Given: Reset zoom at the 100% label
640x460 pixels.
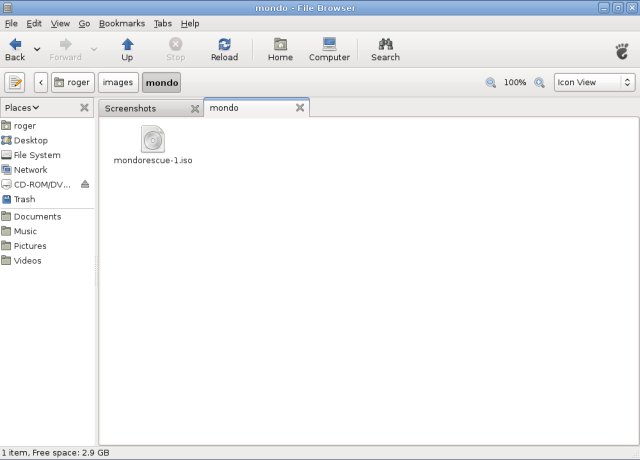Looking at the screenshot, I should (x=515, y=82).
